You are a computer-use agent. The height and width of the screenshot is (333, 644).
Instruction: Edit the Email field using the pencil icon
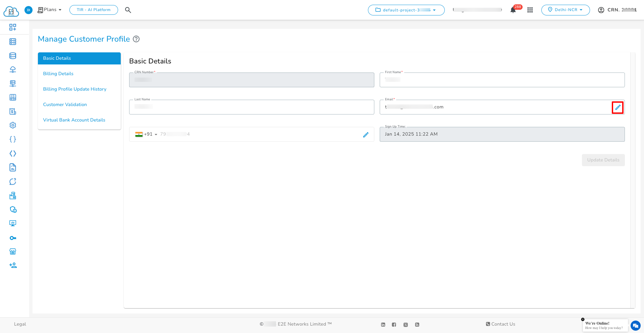pos(618,107)
